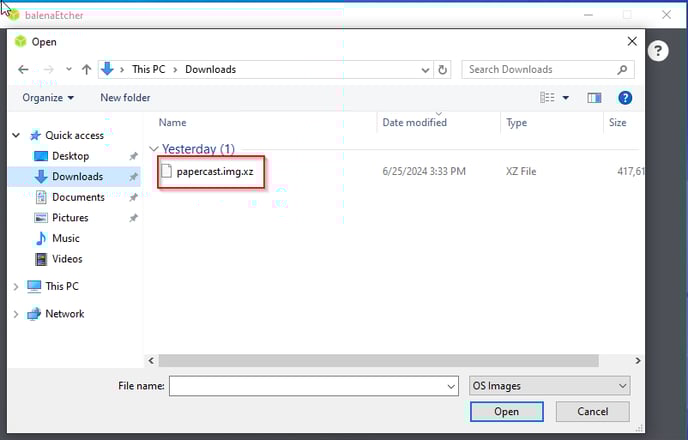Click the pin icon beside Pictures
688x440 pixels.
point(133,218)
